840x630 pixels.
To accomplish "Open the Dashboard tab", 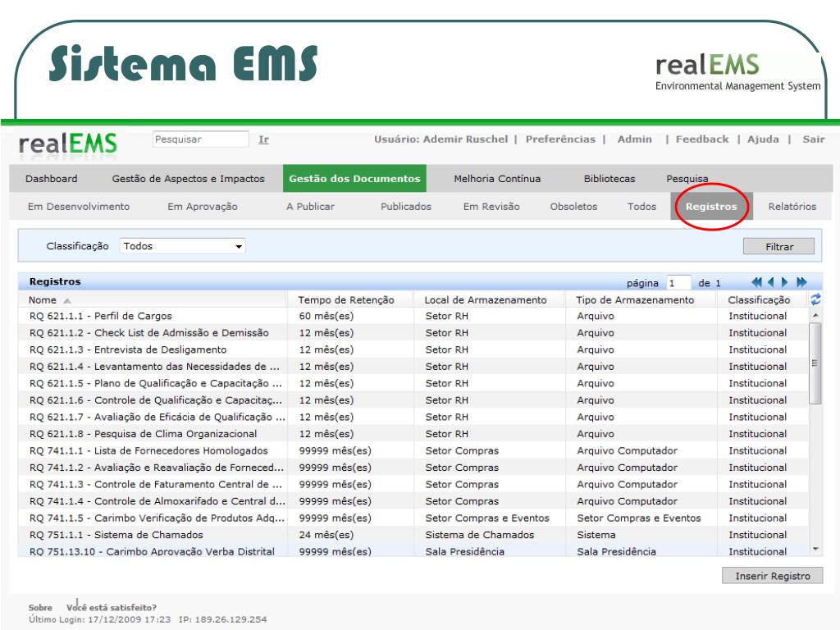I will (52, 179).
